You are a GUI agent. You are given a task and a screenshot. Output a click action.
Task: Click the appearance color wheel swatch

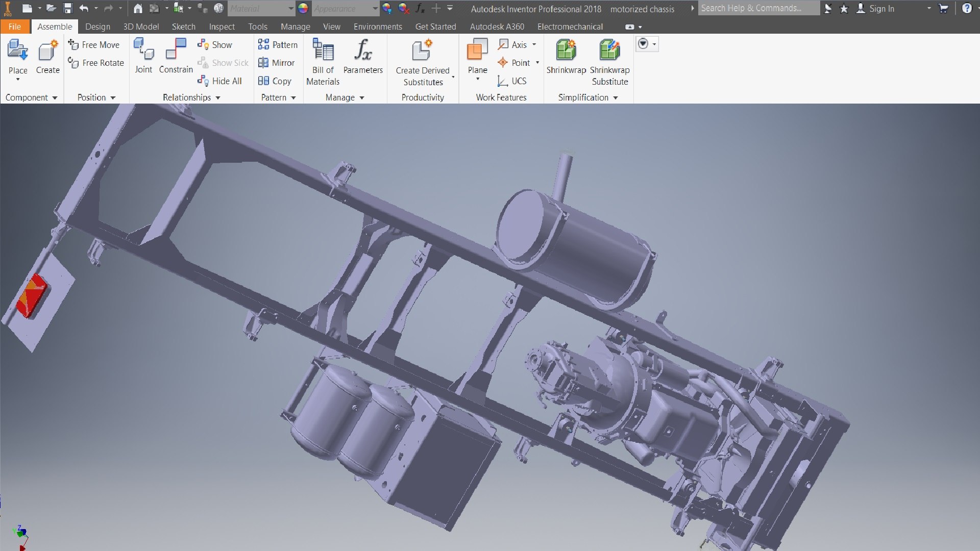pyautogui.click(x=303, y=8)
